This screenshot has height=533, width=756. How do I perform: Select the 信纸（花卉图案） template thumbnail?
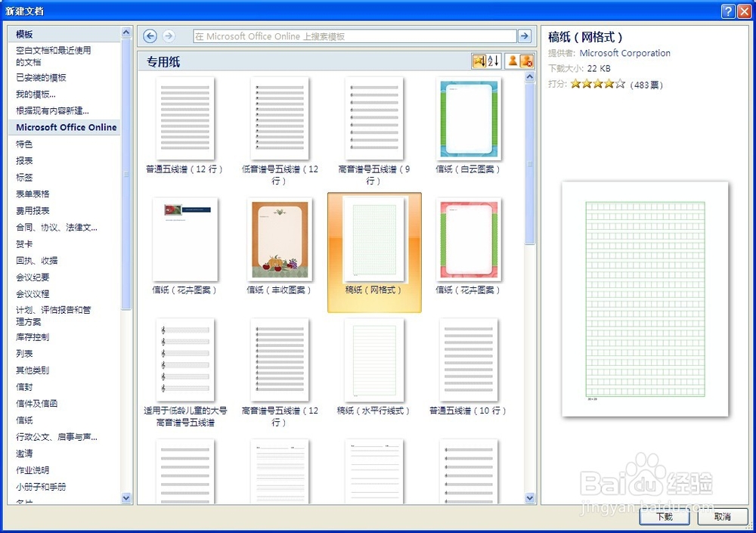(x=185, y=240)
